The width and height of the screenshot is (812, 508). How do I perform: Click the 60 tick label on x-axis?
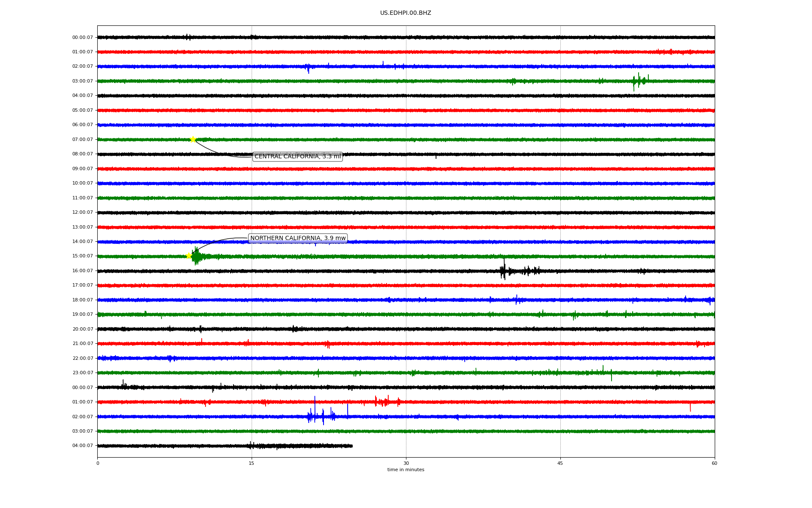714,463
